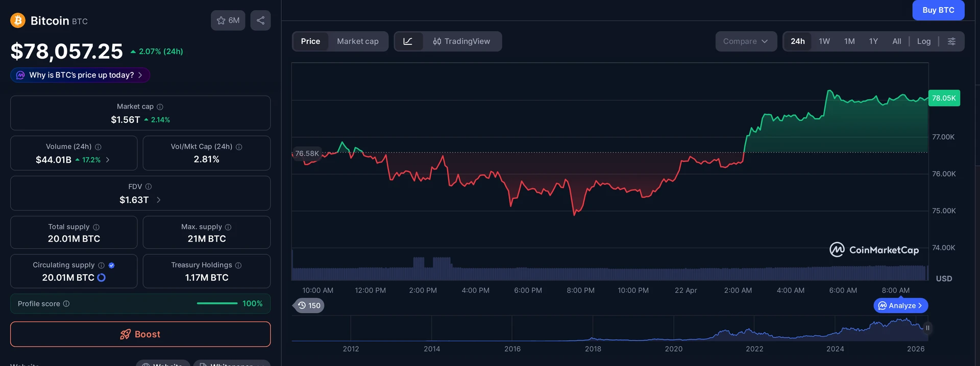Expand Volume (24h) details chevron
980x366 pixels.
107,160
